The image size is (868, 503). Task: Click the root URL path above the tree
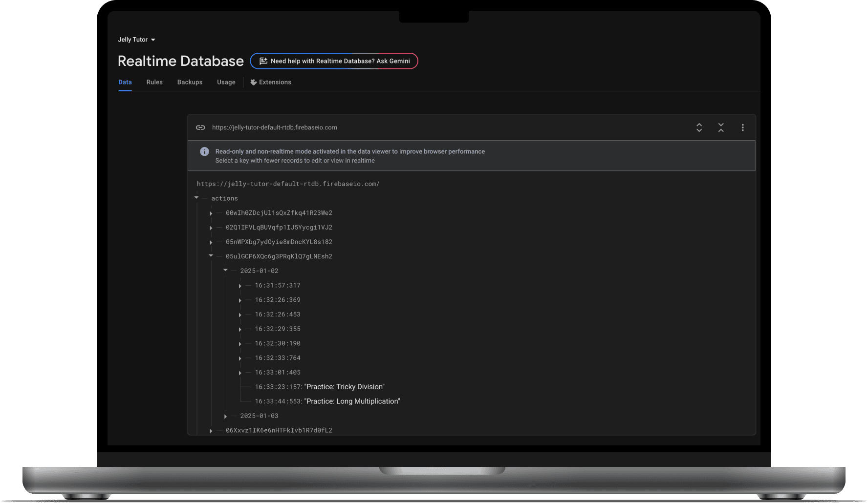tap(288, 184)
